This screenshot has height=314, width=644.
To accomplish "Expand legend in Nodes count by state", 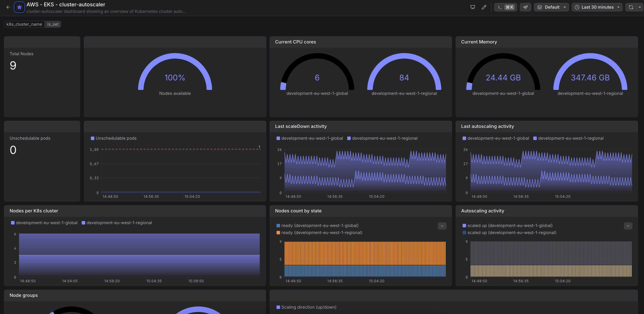I will coord(442,226).
